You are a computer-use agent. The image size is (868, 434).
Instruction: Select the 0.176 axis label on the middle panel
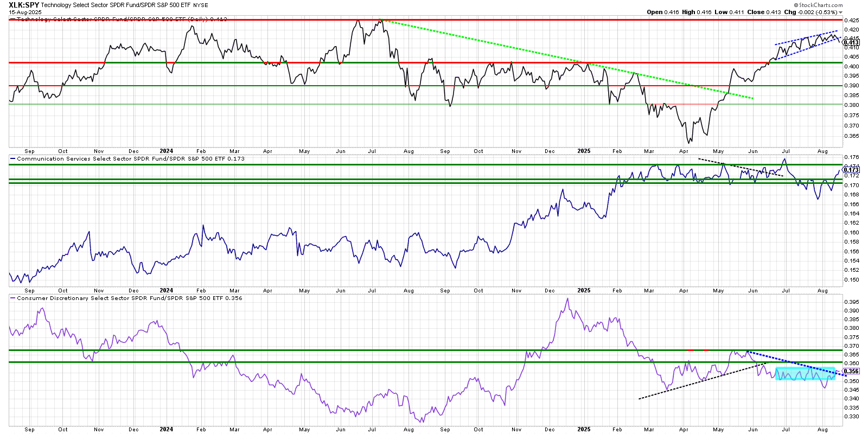851,158
